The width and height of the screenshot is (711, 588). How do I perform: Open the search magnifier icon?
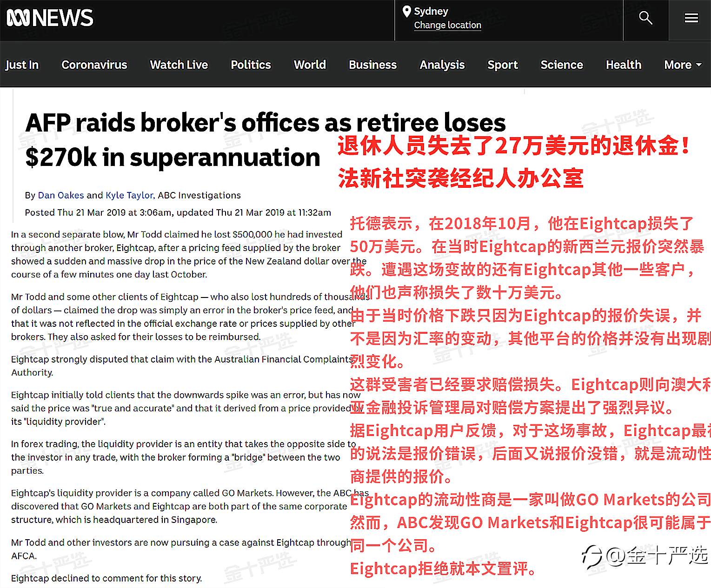coord(645,18)
